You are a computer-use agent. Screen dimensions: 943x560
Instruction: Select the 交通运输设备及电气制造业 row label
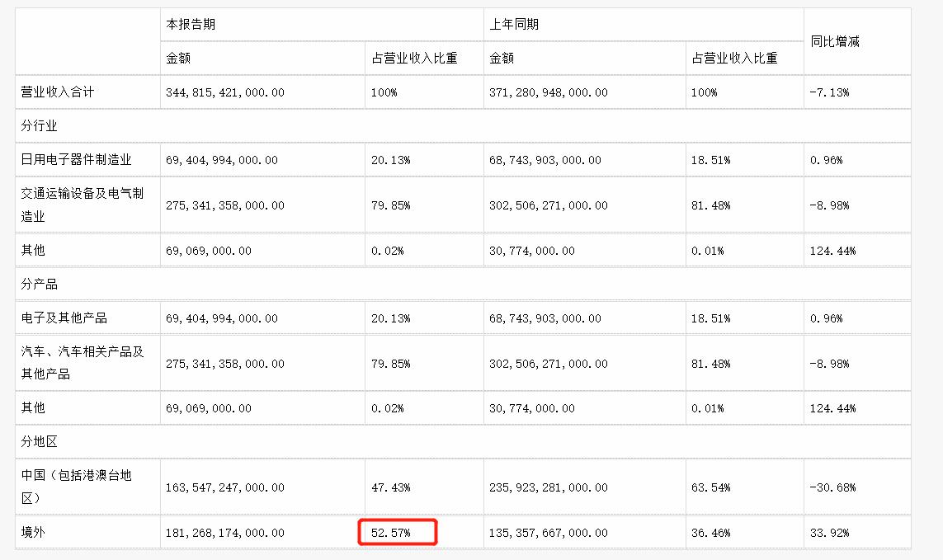point(82,205)
